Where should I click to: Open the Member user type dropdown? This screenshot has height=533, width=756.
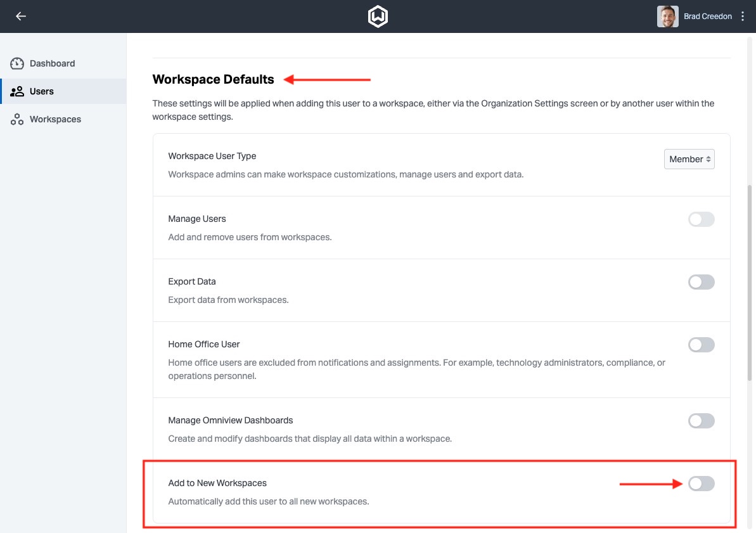point(689,159)
